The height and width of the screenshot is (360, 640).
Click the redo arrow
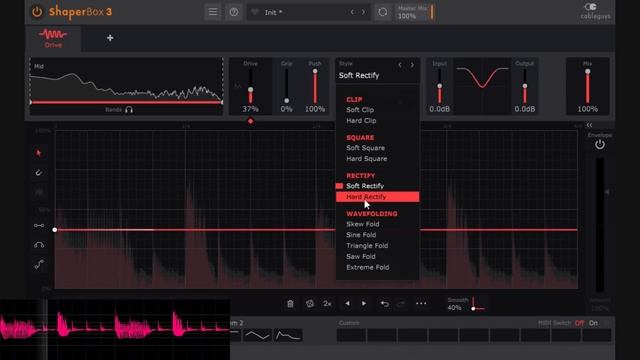(x=402, y=304)
